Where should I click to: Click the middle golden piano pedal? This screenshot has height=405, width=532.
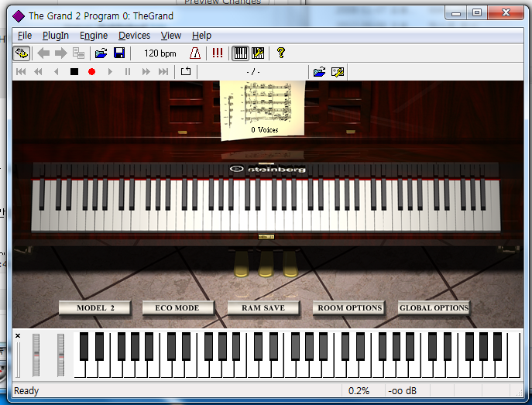point(266,264)
